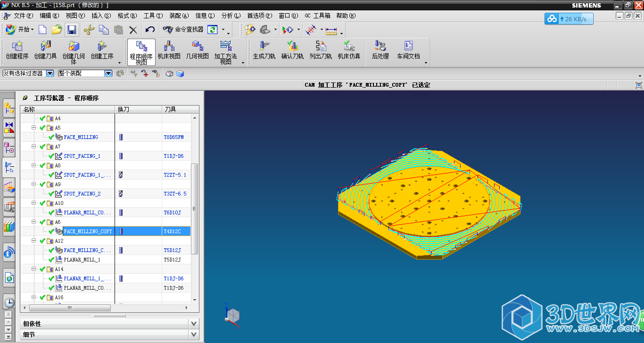This screenshot has width=644, height=343.
Task: Switch to 机床视图 machine tool view
Action: 169,50
